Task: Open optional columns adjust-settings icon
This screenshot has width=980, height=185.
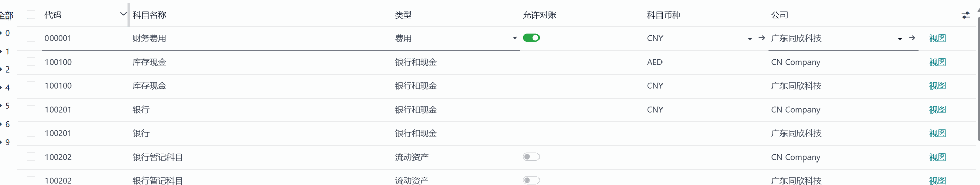Action: 965,15
